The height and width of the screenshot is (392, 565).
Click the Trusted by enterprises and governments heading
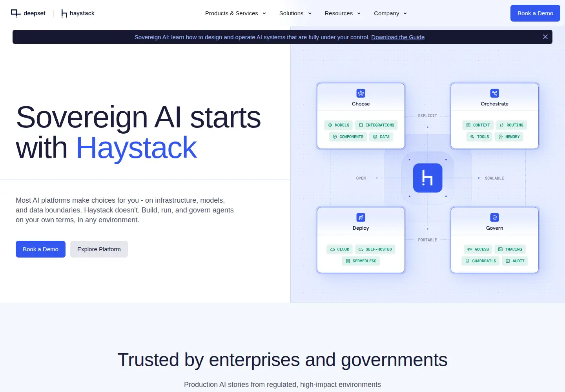pos(282,360)
